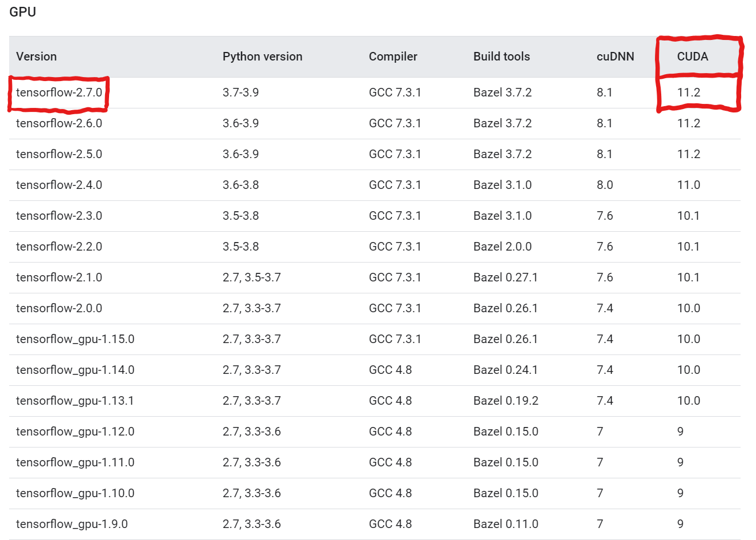Click the Compiler column header
This screenshot has width=756, height=540.
393,57
